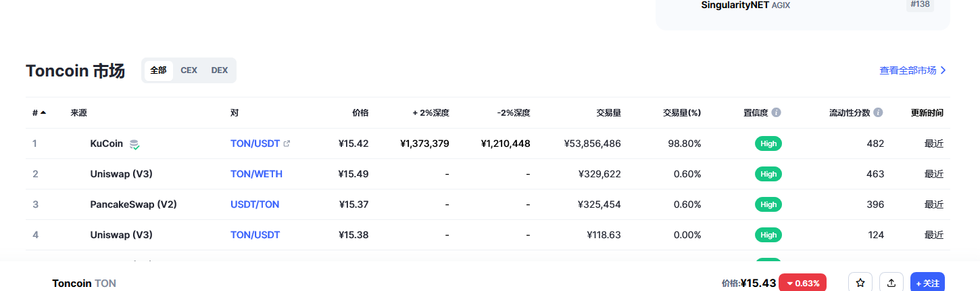980x291 pixels.
Task: Open TON/USDT pair in row 4
Action: [255, 235]
